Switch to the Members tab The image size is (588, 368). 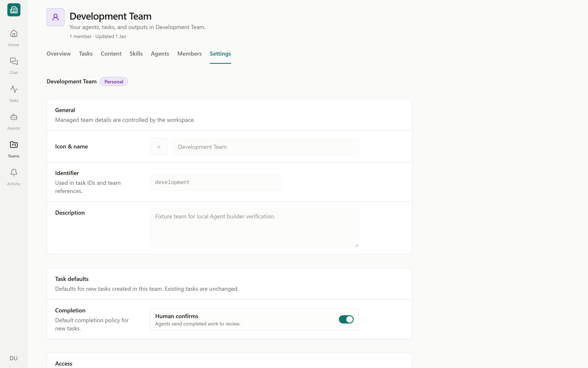tap(189, 54)
